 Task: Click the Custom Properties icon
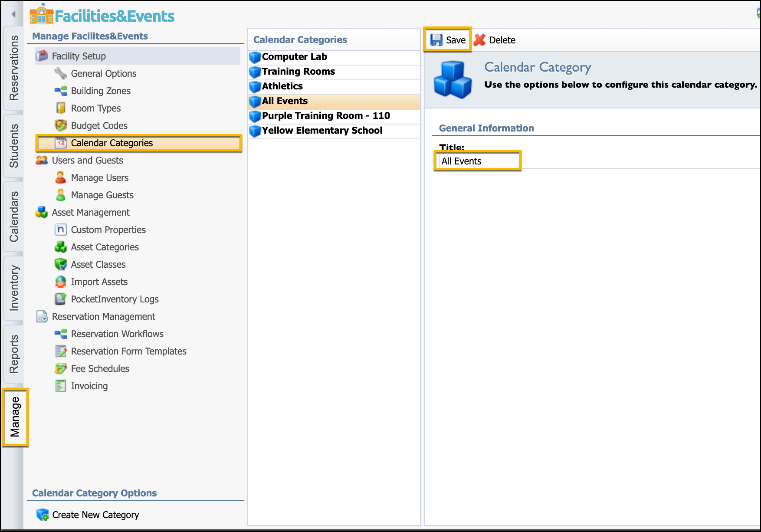61,230
